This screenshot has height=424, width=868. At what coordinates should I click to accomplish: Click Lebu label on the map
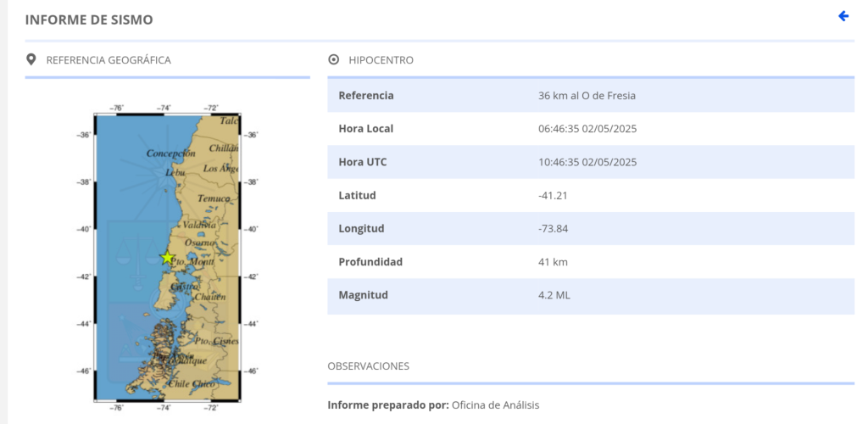point(175,173)
